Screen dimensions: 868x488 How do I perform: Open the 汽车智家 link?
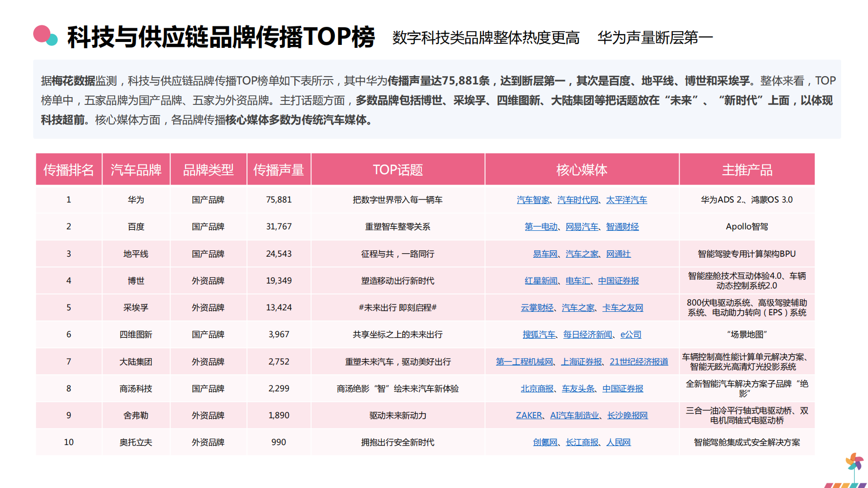tap(533, 200)
